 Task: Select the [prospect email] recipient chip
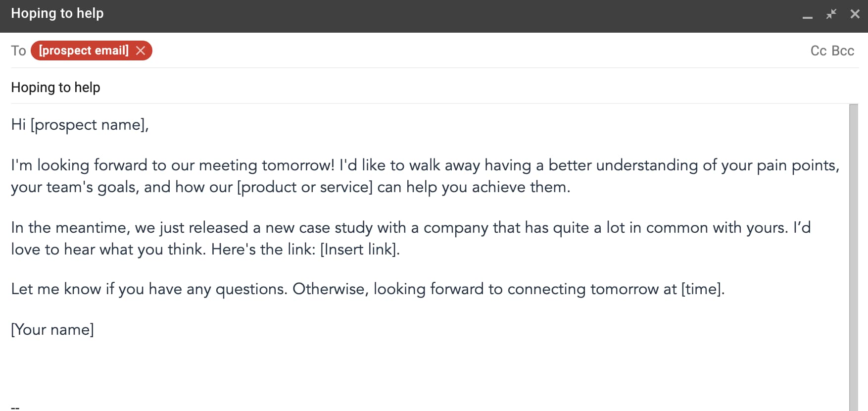click(x=84, y=51)
